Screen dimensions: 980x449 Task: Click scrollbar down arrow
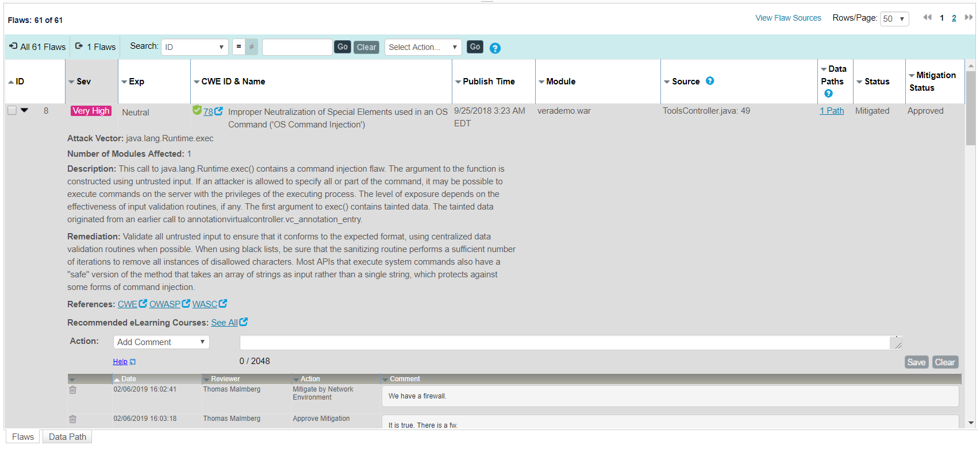point(971,423)
